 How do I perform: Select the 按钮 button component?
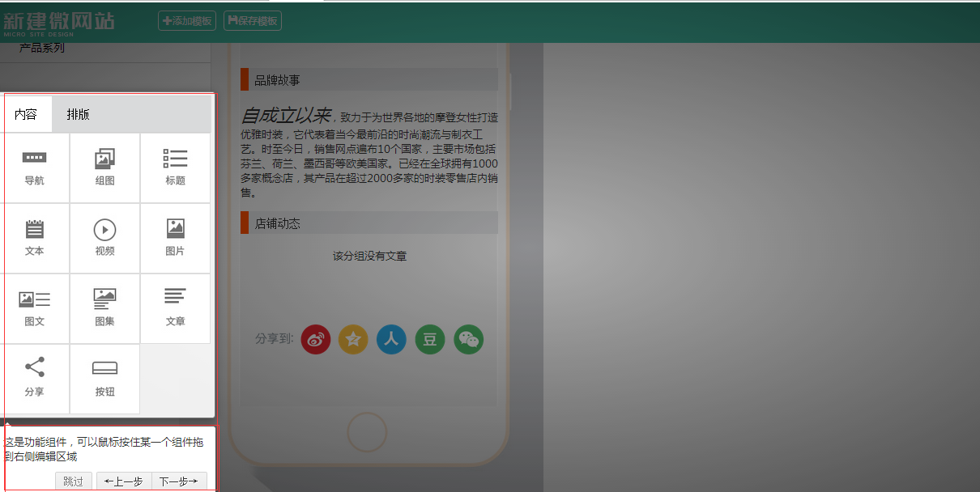pyautogui.click(x=105, y=380)
